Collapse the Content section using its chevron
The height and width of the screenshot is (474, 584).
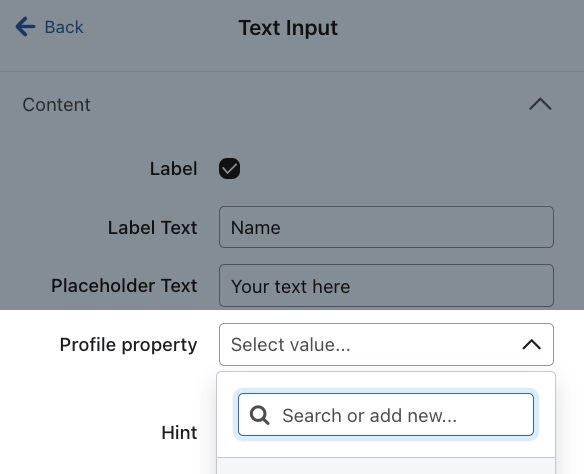tap(540, 104)
